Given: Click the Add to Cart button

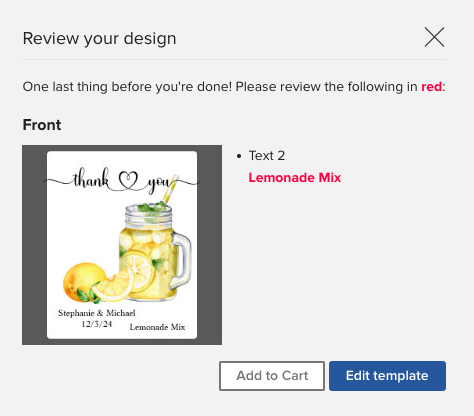Looking at the screenshot, I should (272, 376).
